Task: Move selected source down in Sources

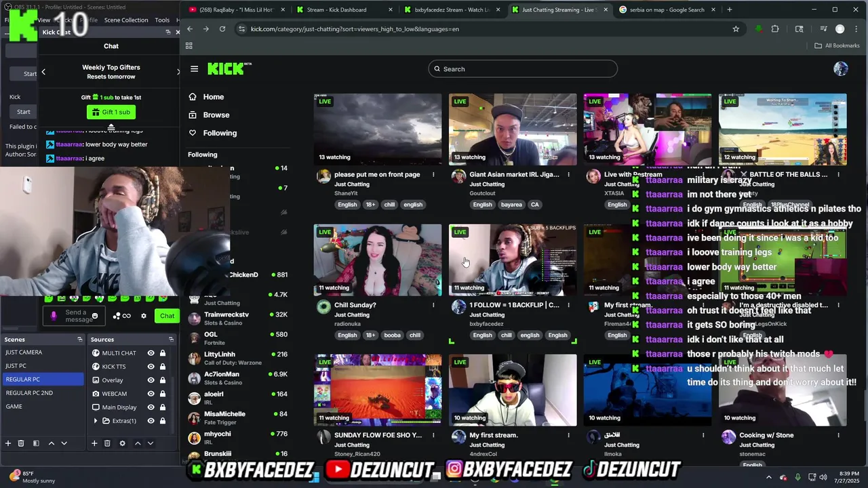Action: 151,443
